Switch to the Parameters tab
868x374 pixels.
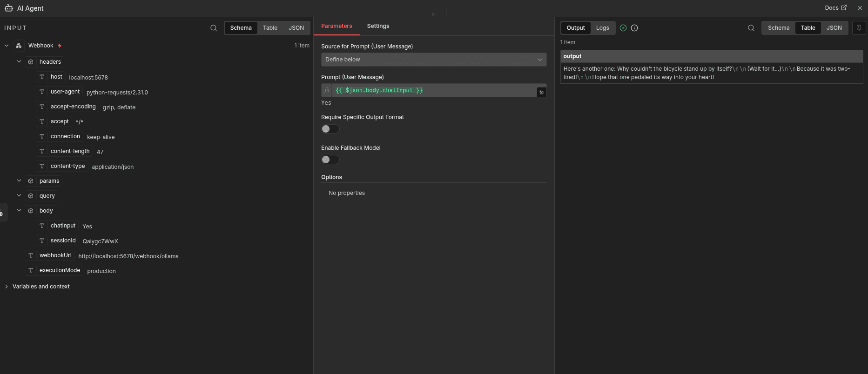coord(336,26)
